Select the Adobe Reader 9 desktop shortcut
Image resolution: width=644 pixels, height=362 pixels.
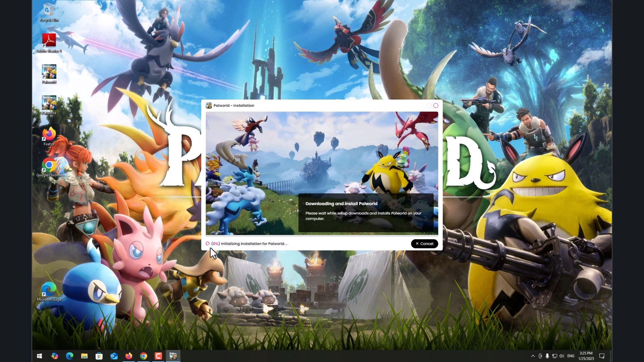pyautogui.click(x=49, y=43)
